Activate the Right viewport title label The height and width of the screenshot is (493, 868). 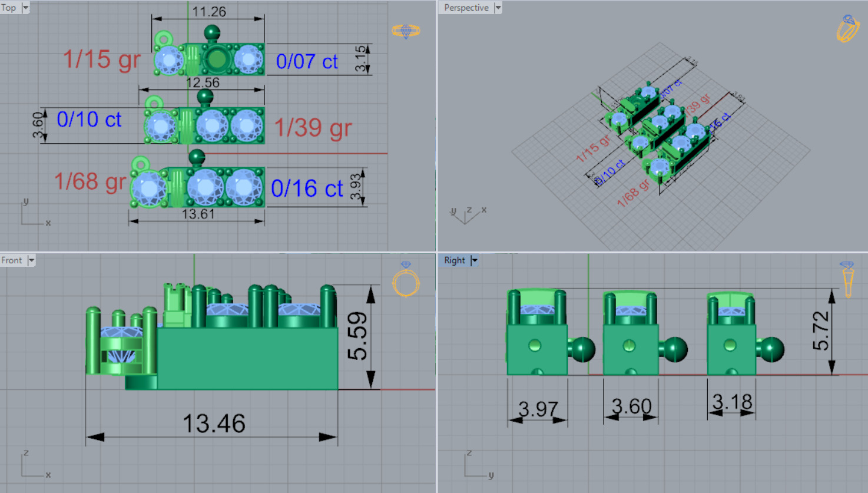pos(455,260)
